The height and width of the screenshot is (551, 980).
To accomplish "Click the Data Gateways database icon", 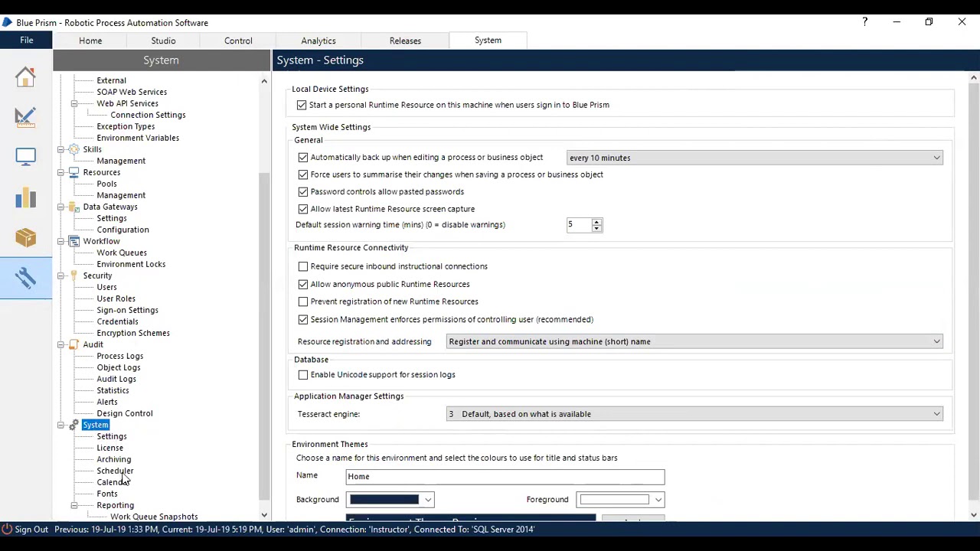I will [73, 207].
